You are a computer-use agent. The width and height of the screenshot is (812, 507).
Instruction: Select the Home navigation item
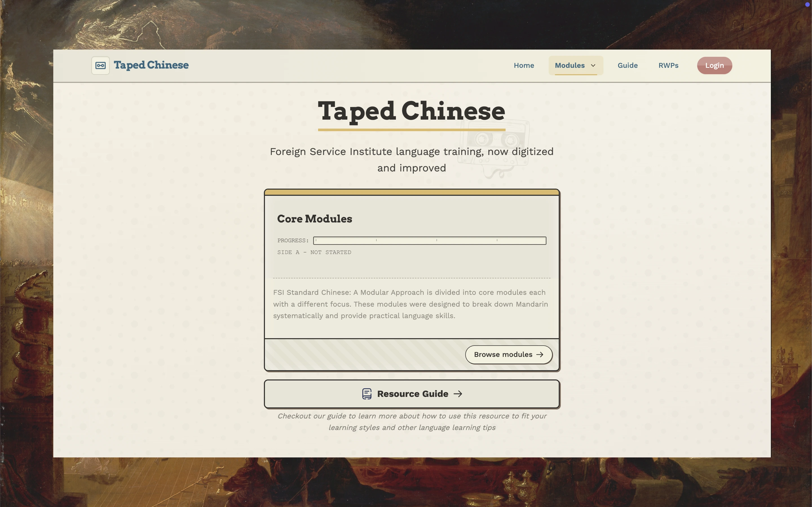524,65
